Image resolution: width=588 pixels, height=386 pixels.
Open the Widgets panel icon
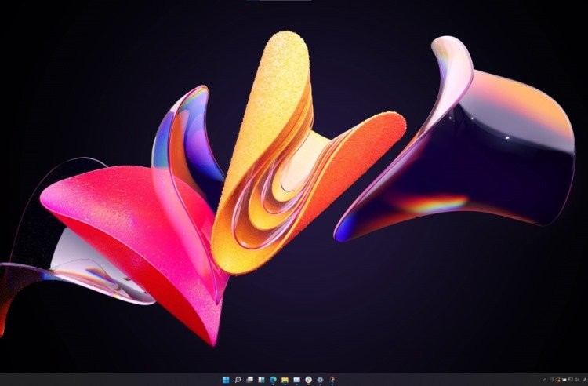tap(261, 380)
